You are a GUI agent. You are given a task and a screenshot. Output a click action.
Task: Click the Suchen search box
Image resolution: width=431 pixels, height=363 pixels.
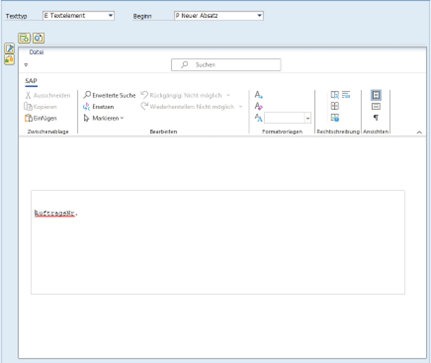(x=226, y=65)
